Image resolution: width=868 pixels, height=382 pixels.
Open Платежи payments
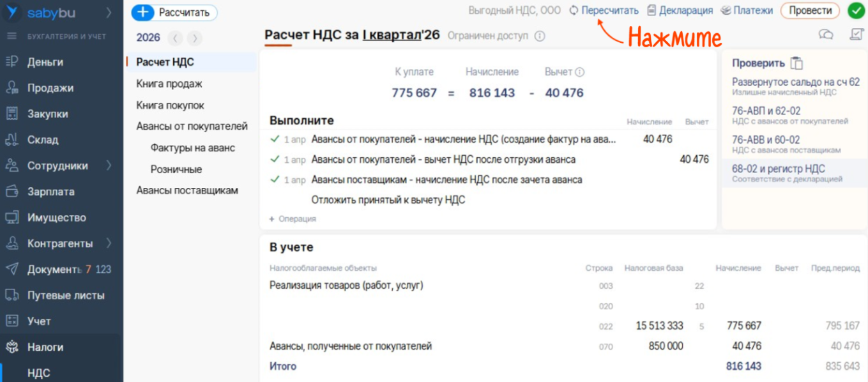tap(747, 10)
